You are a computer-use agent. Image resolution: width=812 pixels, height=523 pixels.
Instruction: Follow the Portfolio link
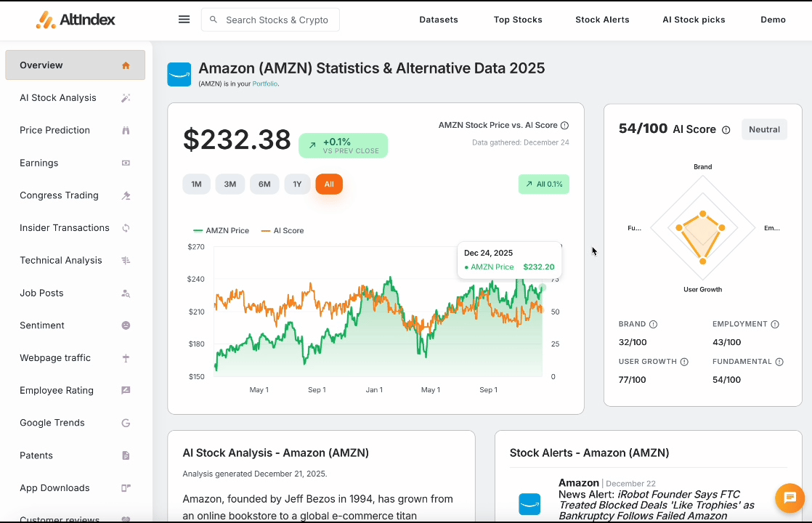(264, 84)
